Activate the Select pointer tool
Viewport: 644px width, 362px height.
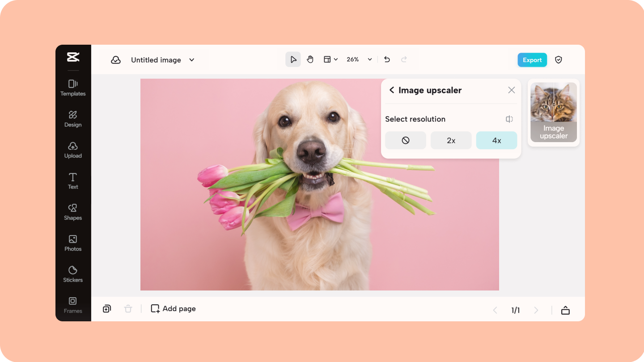293,59
